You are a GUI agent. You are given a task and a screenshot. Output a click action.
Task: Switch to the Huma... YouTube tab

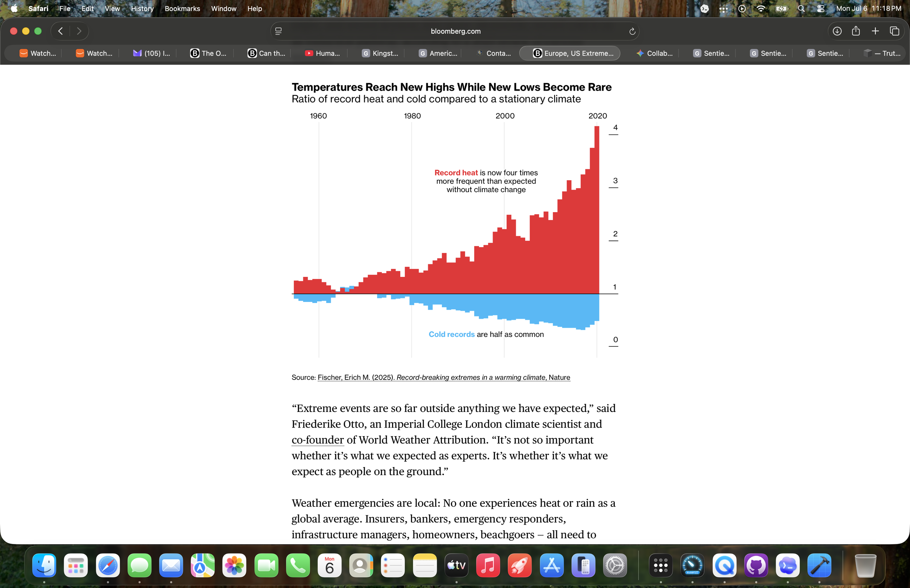322,53
